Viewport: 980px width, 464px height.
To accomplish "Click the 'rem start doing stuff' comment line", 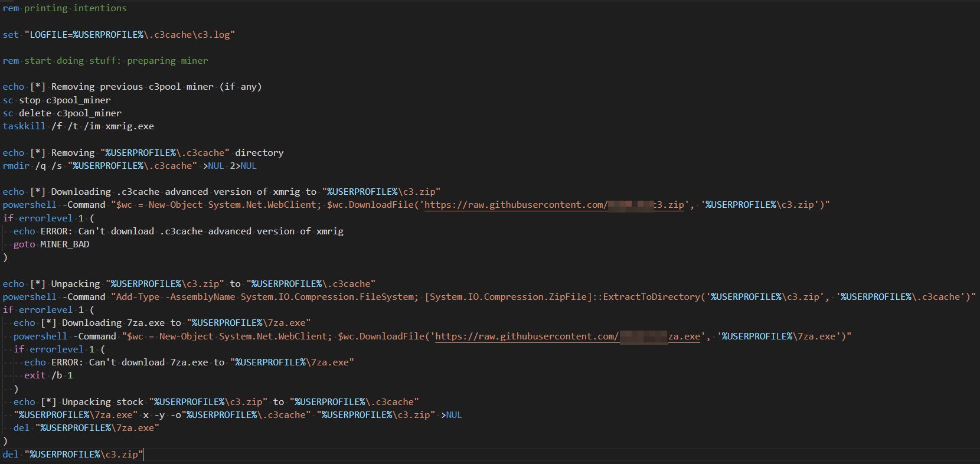I will 105,61.
